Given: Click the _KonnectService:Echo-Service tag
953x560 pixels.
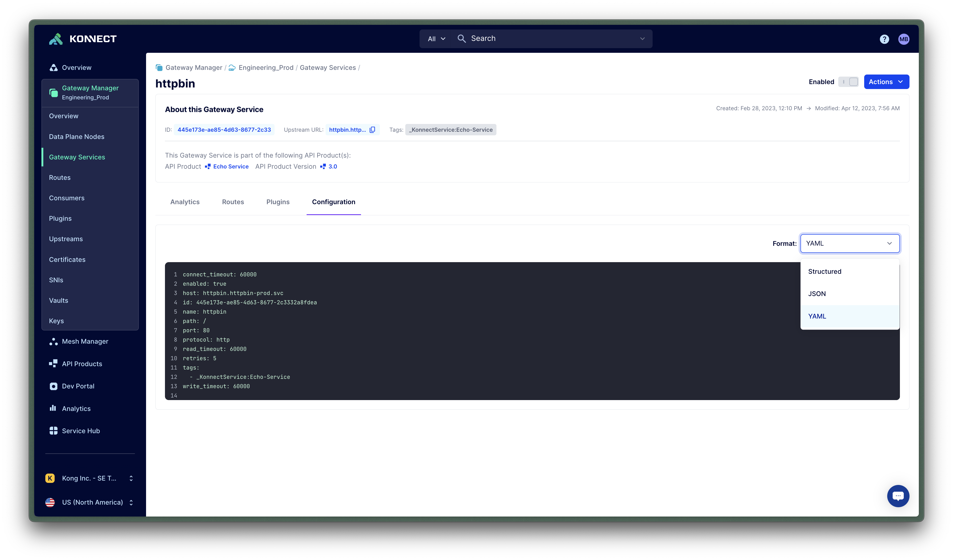Looking at the screenshot, I should tap(450, 130).
